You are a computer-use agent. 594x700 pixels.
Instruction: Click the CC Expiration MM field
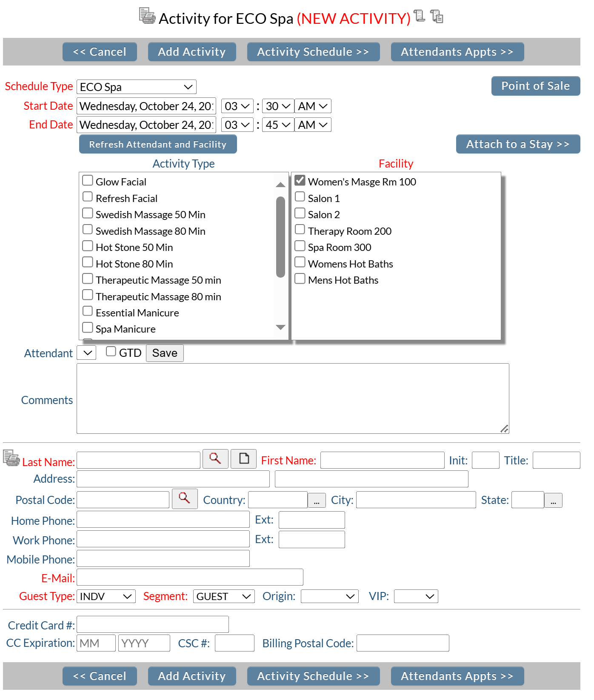(x=96, y=643)
